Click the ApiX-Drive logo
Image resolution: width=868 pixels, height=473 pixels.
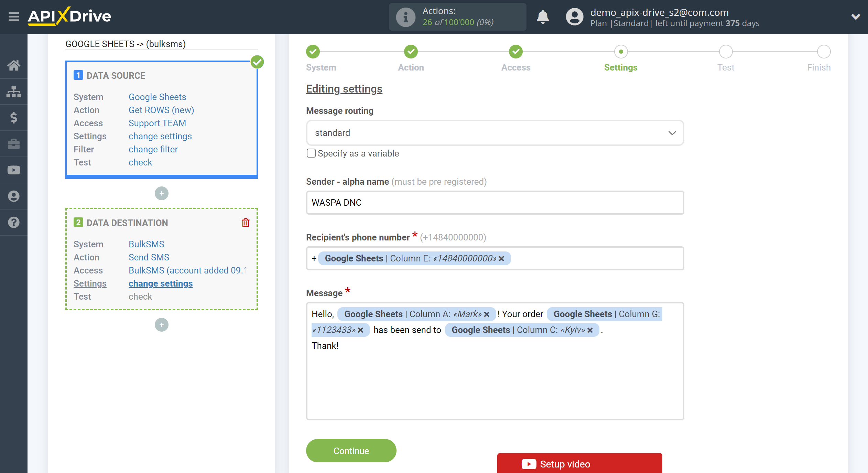pos(69,16)
